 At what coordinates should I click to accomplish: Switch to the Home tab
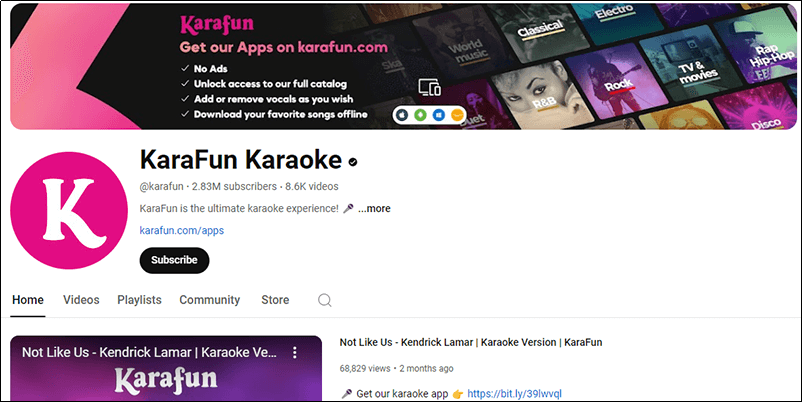pos(28,300)
